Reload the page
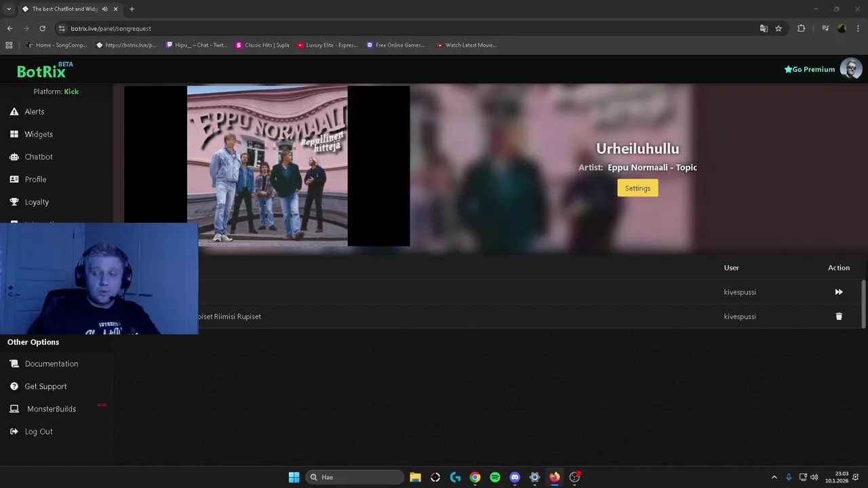This screenshot has width=868, height=488. pos(42,28)
